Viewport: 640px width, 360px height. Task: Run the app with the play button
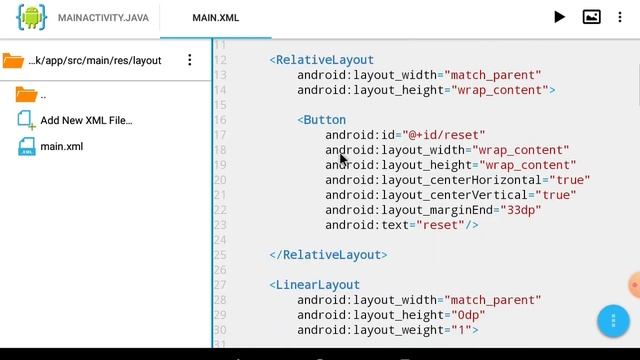pos(559,17)
